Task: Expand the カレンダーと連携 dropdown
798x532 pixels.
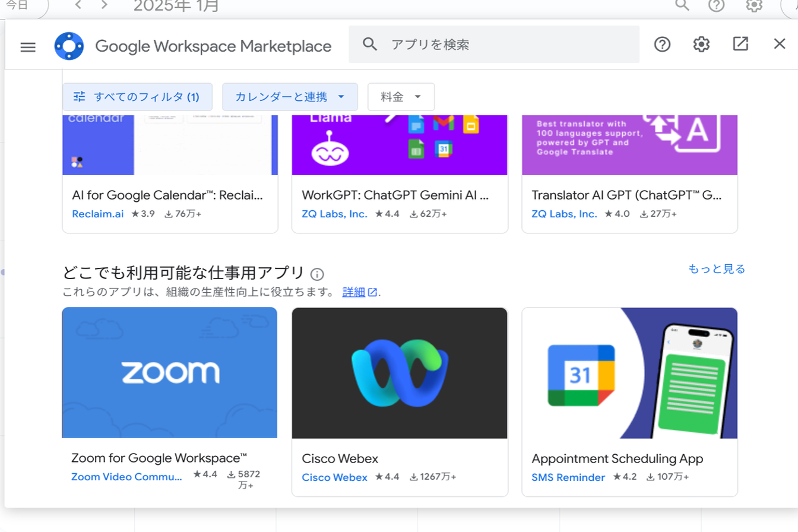Action: point(290,97)
